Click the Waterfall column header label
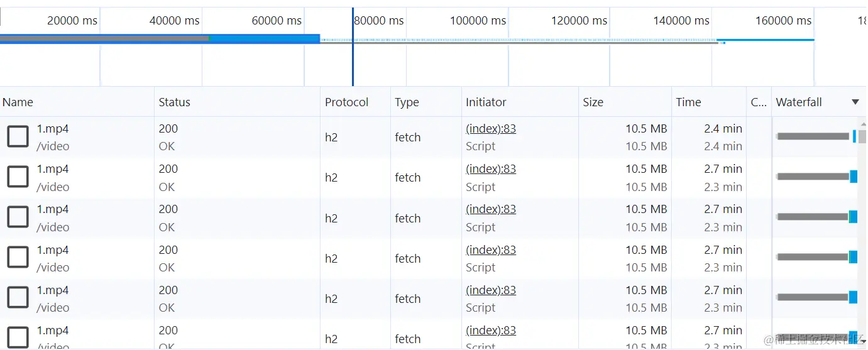This screenshot has height=350, width=868. pos(799,102)
